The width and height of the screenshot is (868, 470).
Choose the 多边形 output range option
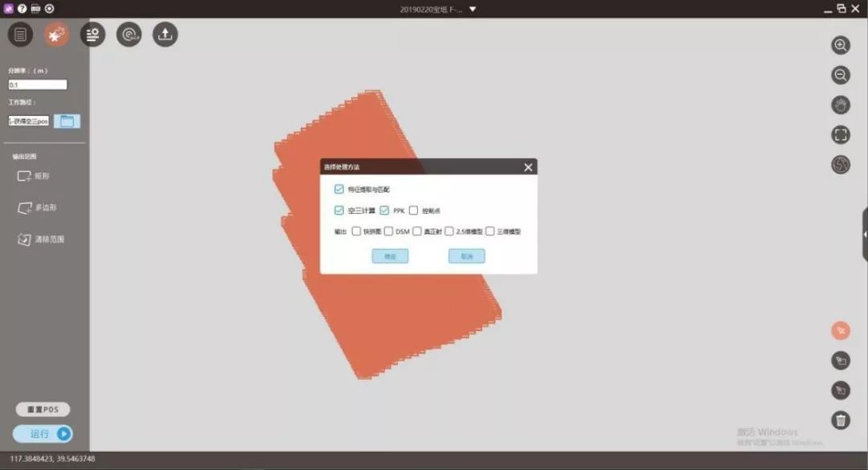coord(36,208)
